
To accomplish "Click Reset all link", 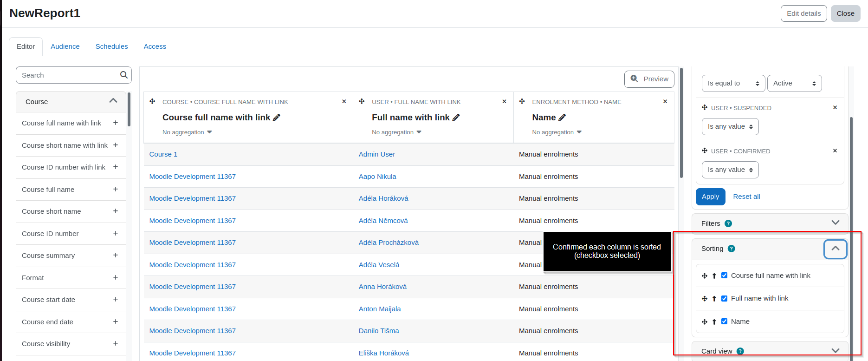I will (x=746, y=197).
